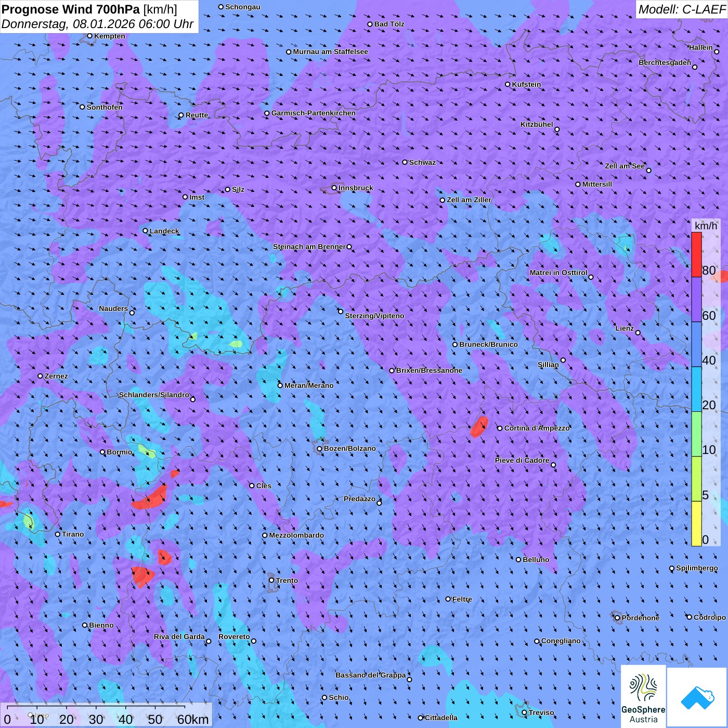Click the Belluno city label
This screenshot has width=728, height=728.
[536, 560]
